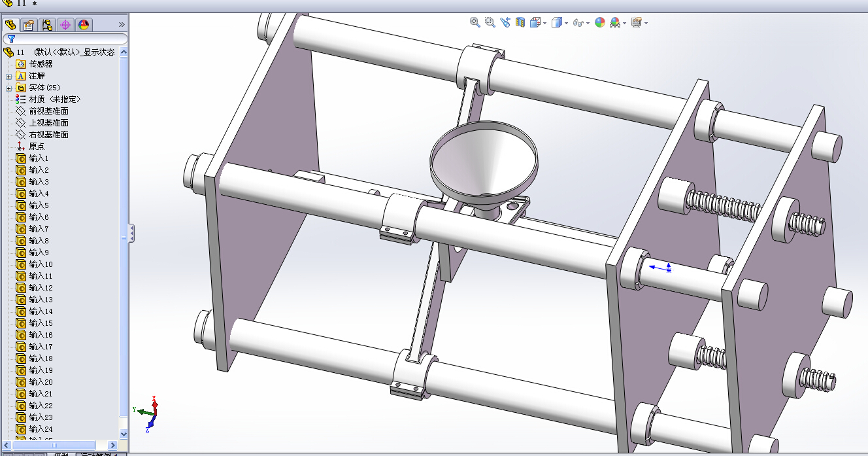Open the Apply Scene dropdown arrow
Image resolution: width=868 pixels, height=456 pixels.
[x=624, y=23]
